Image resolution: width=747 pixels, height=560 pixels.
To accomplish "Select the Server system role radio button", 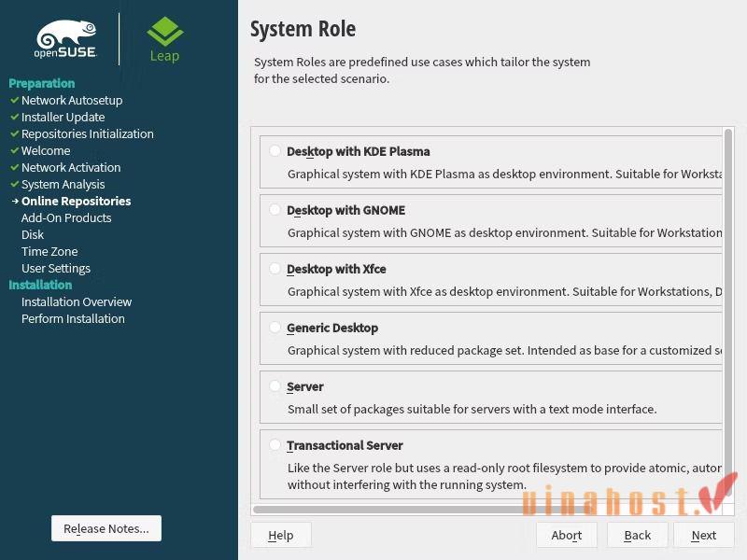I will [275, 386].
